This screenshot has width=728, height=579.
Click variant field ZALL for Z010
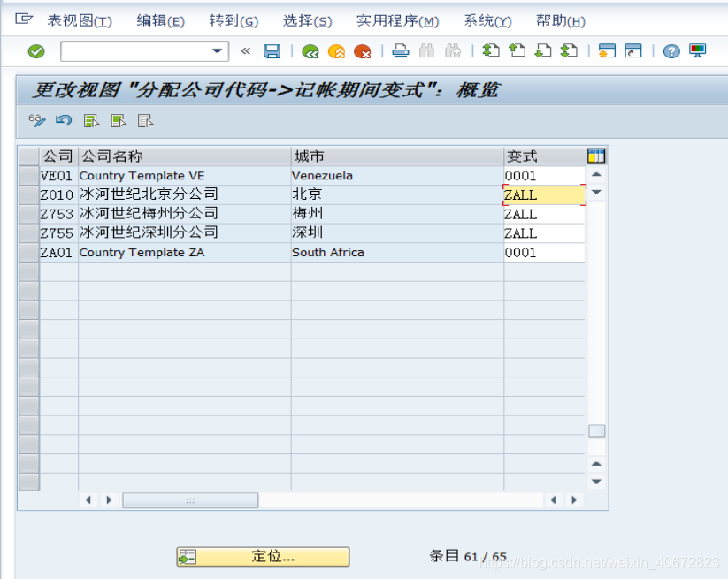544,194
